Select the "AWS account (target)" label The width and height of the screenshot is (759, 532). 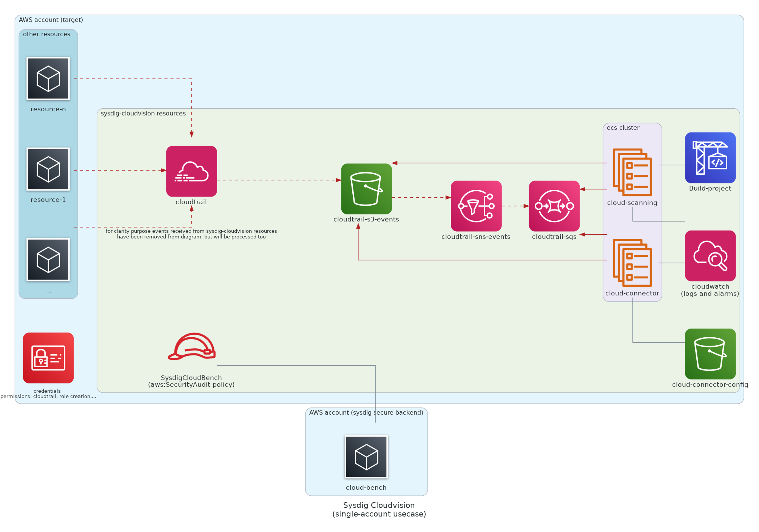point(51,20)
